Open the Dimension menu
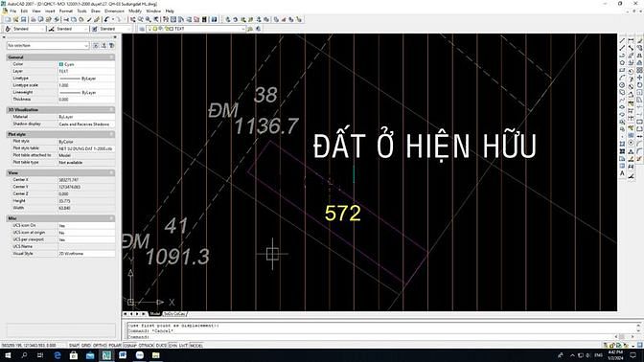The width and height of the screenshot is (644, 362). (x=115, y=11)
